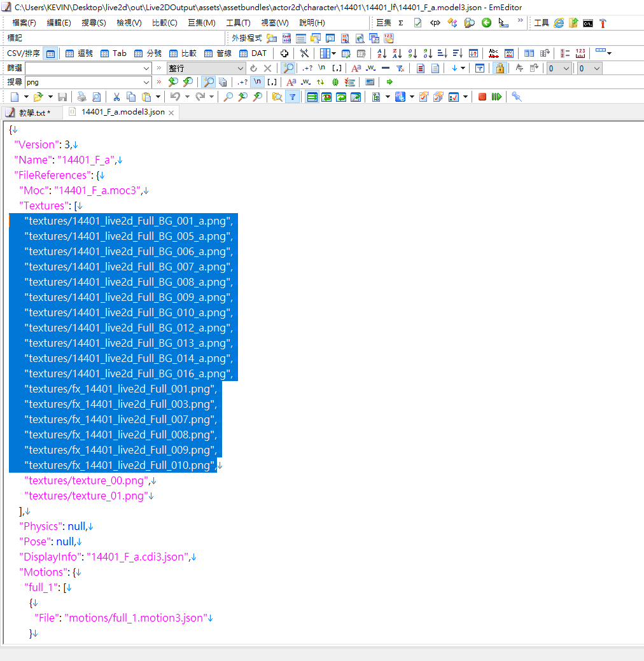Expand the 整行 column dropdown
The height and width of the screenshot is (661, 644).
(241, 68)
